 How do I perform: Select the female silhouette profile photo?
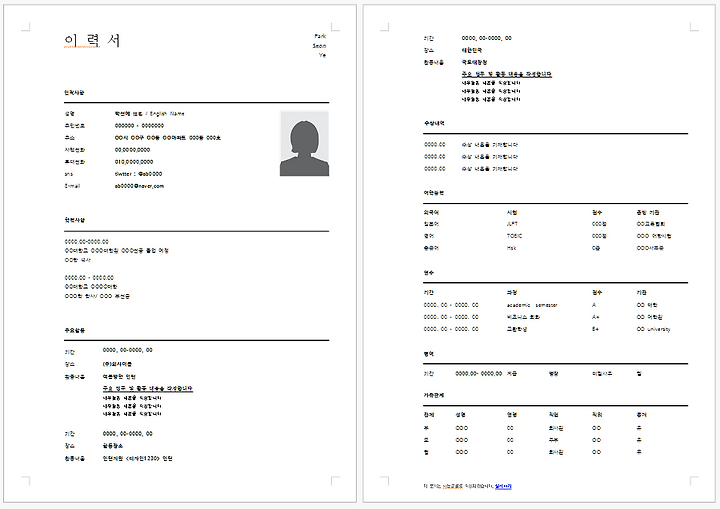[x=304, y=143]
